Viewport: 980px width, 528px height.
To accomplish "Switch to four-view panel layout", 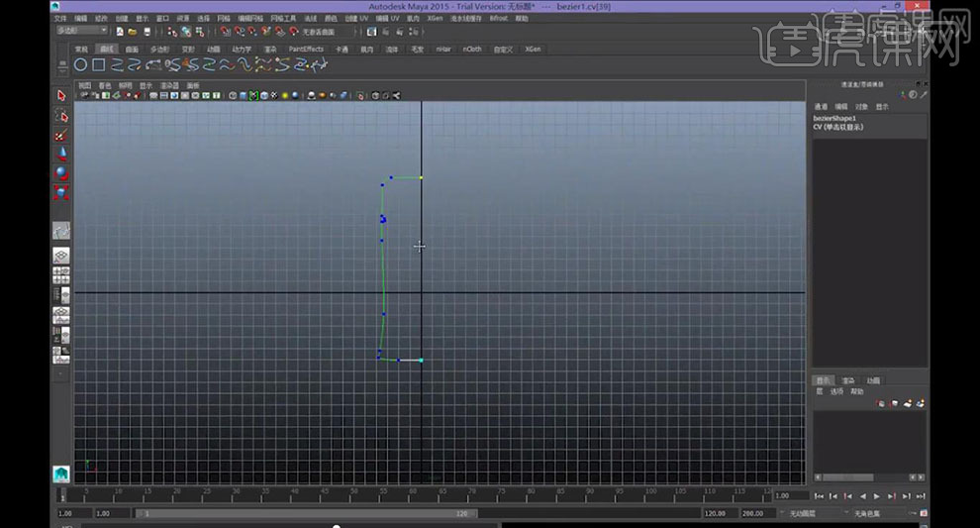I will point(61,275).
